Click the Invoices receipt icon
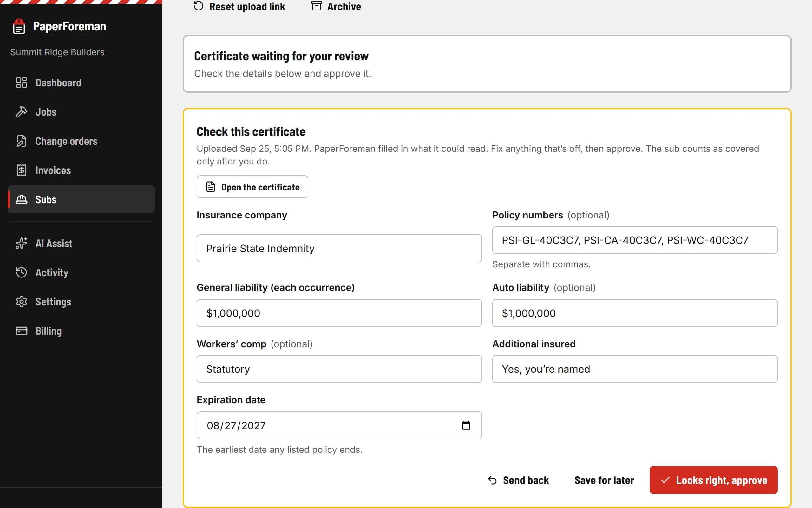812x508 pixels. coord(22,170)
